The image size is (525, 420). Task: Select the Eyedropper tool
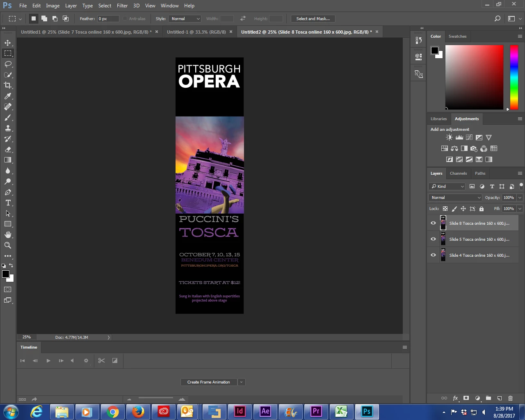point(8,96)
